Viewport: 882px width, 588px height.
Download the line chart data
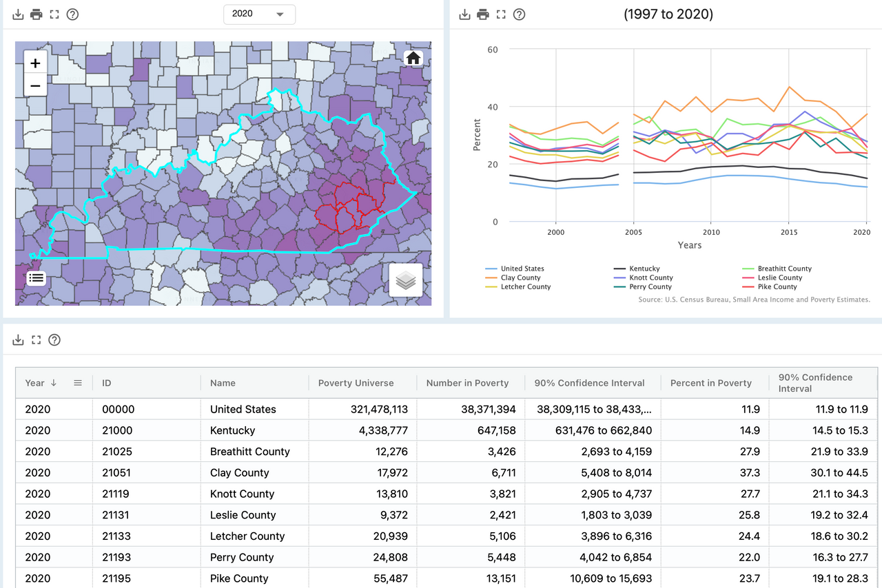[x=465, y=14]
